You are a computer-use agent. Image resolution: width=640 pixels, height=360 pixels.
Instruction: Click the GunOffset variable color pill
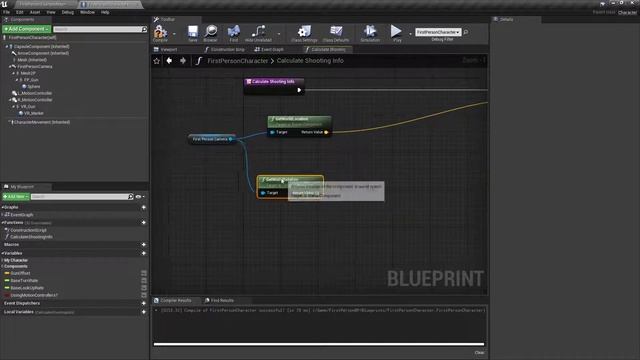[7, 273]
